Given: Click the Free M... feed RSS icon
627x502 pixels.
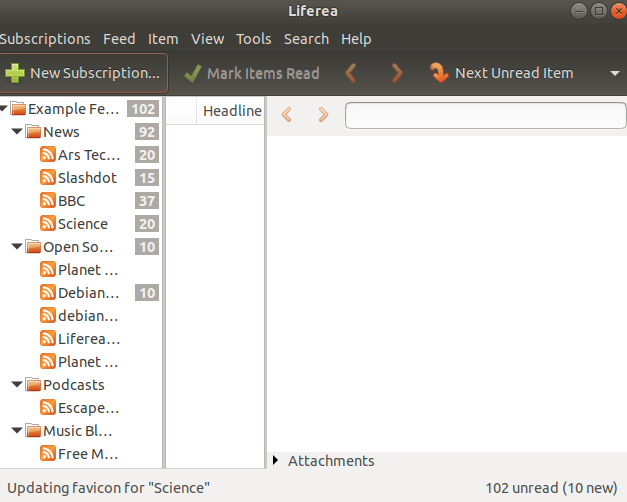Looking at the screenshot, I should [x=48, y=454].
